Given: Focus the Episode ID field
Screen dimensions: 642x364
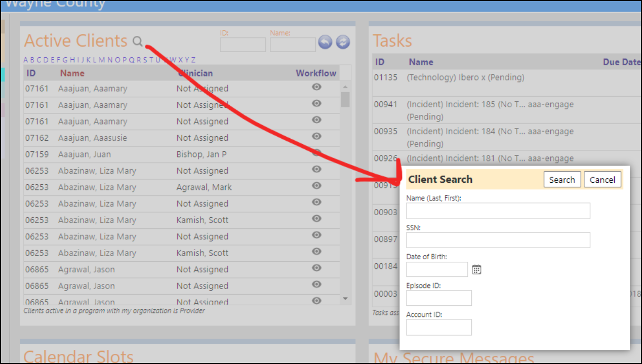Looking at the screenshot, I should 439,298.
